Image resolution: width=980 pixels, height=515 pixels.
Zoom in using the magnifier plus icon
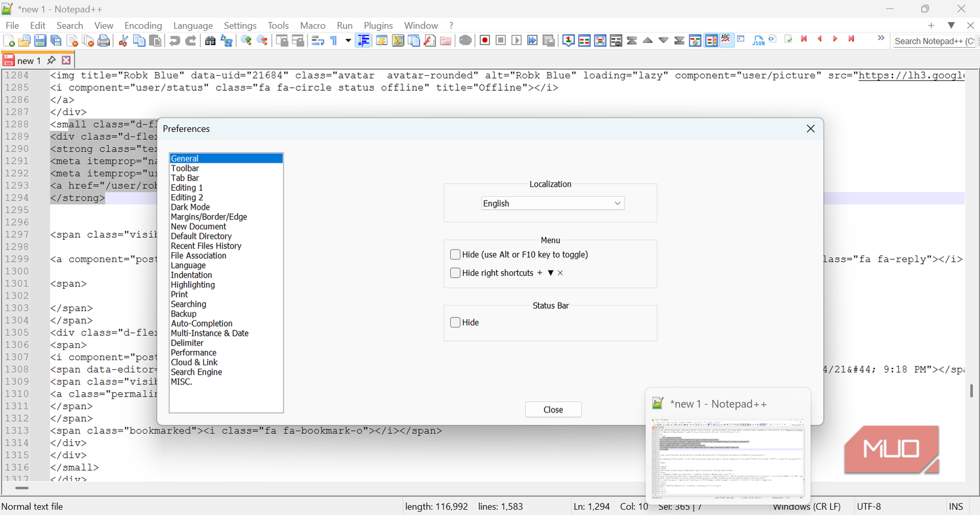(246, 41)
